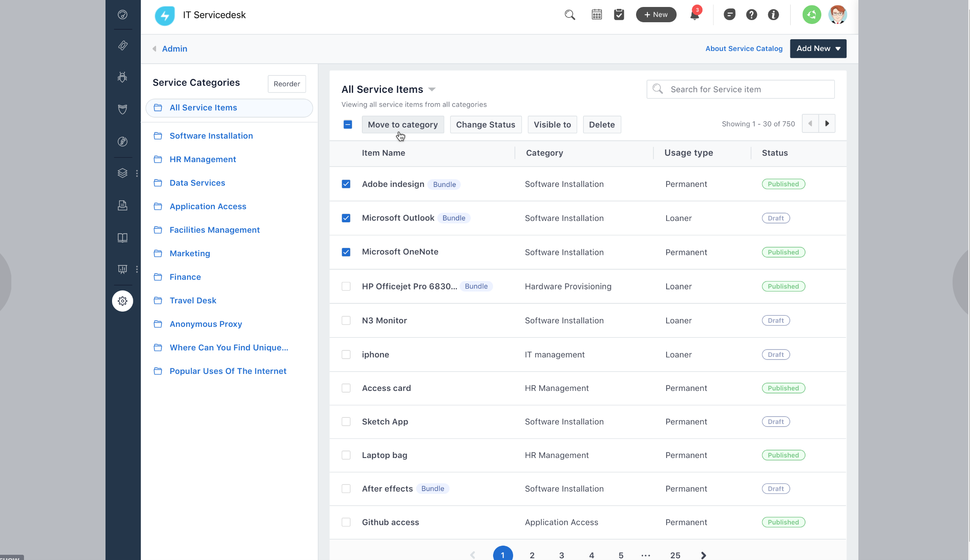Click the search magnifier in top bar

pos(570,15)
